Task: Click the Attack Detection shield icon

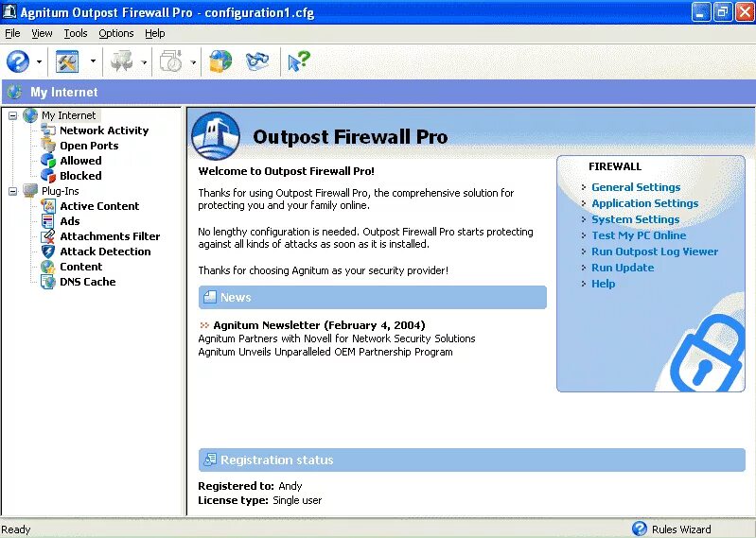Action: (48, 252)
